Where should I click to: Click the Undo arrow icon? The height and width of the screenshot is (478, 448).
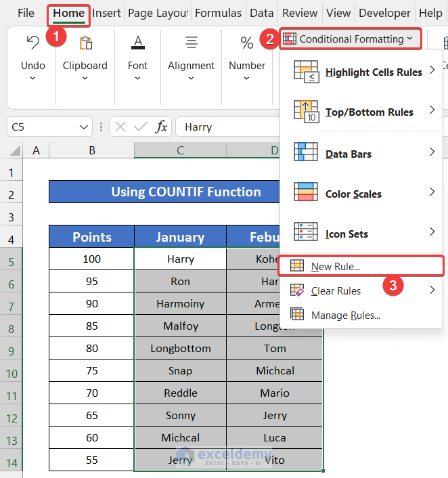[x=32, y=43]
